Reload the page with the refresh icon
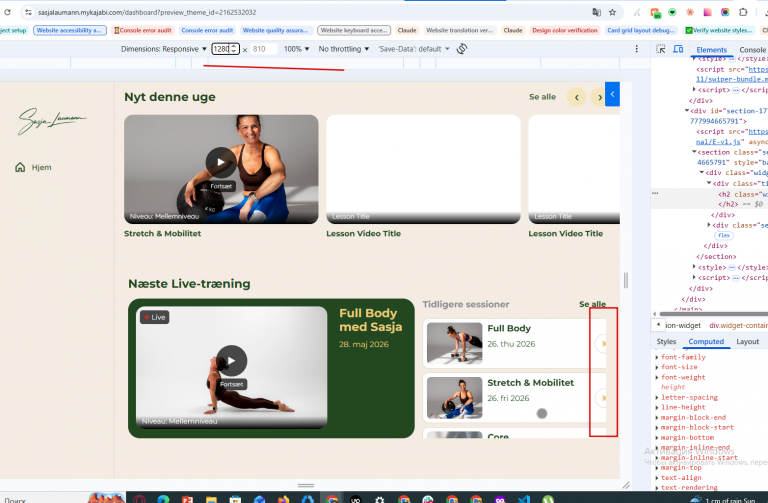This screenshot has width=768, height=503. pyautogui.click(x=7, y=12)
